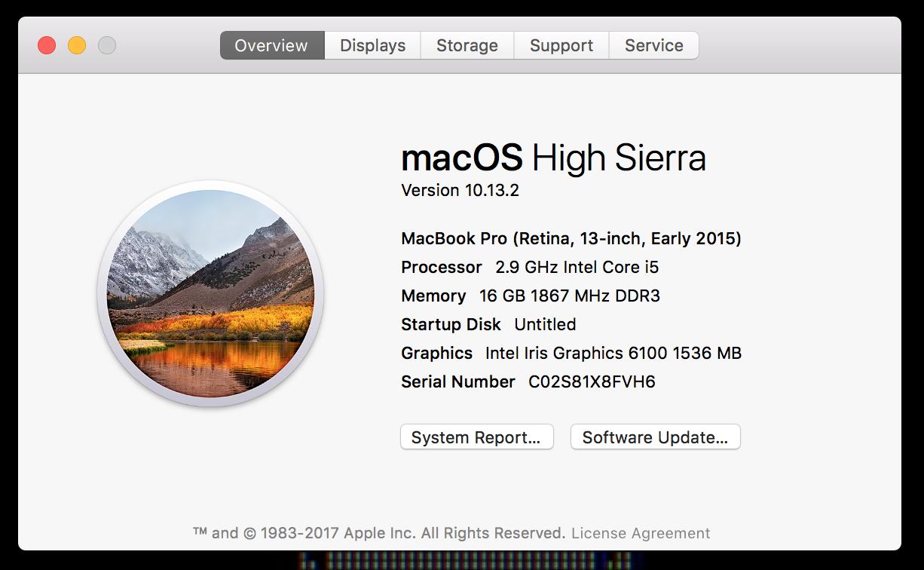924x570 pixels.
Task: Go to the Support tab
Action: [561, 45]
